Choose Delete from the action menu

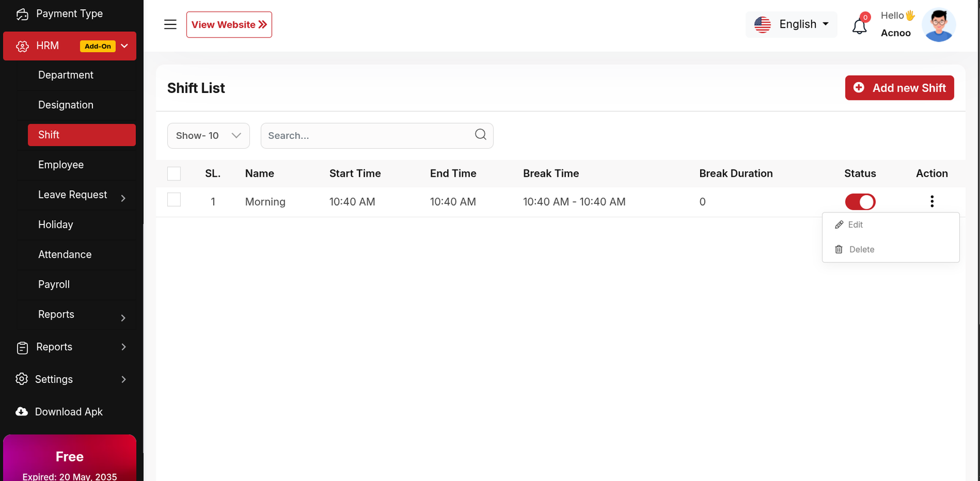[861, 250]
